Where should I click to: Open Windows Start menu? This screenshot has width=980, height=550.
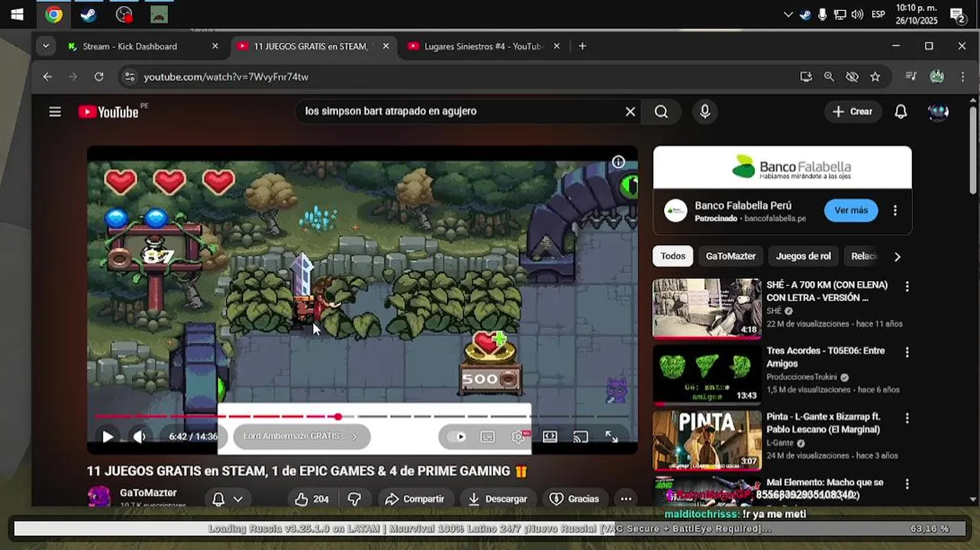coord(17,14)
